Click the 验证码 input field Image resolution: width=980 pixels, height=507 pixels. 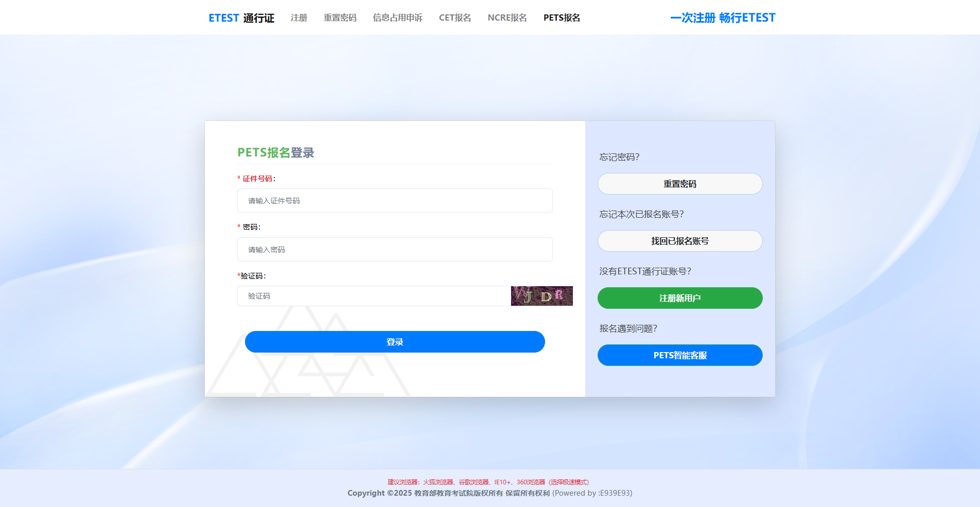tap(372, 296)
